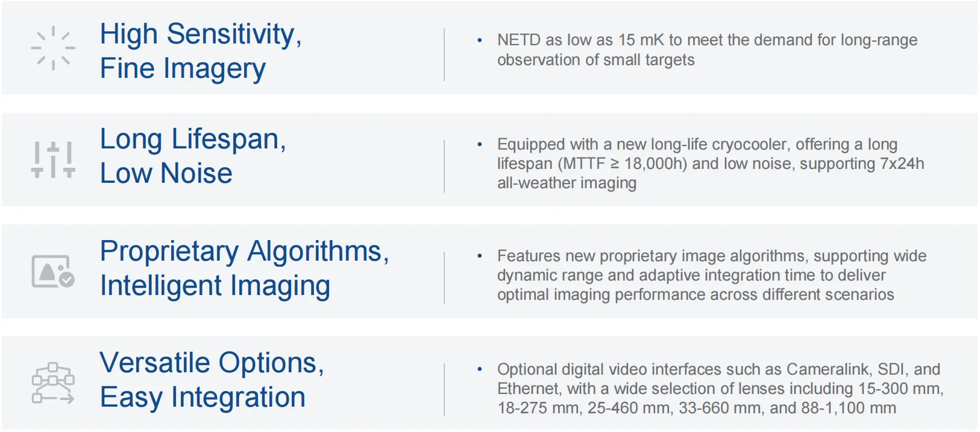Select the Versatile Options, Easy Integration heading
Viewport: 980px width, 432px height.
pos(212,380)
